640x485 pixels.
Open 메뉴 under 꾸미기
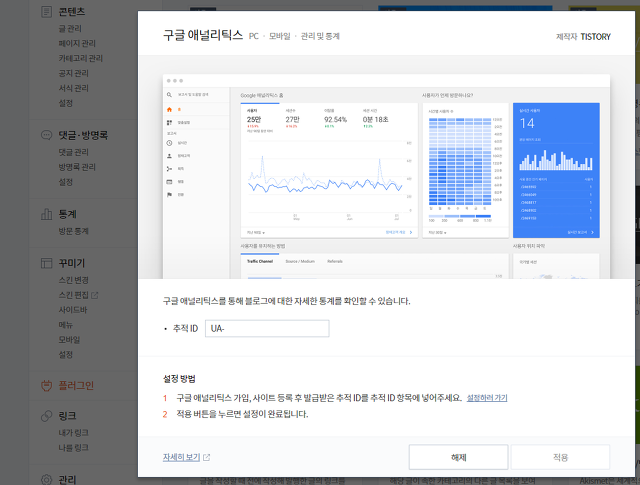(66, 325)
